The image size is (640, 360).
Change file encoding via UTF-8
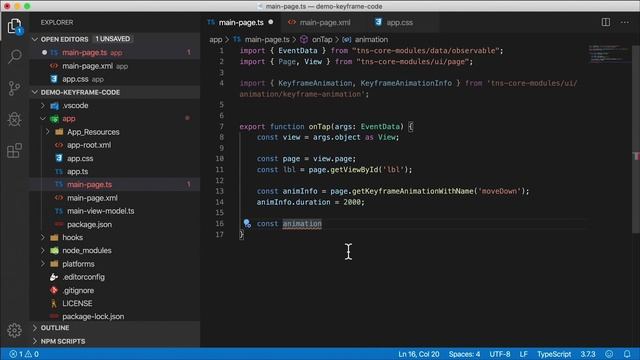[500, 354]
